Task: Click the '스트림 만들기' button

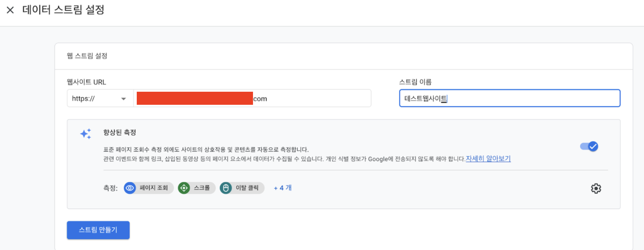Action: pos(98,230)
